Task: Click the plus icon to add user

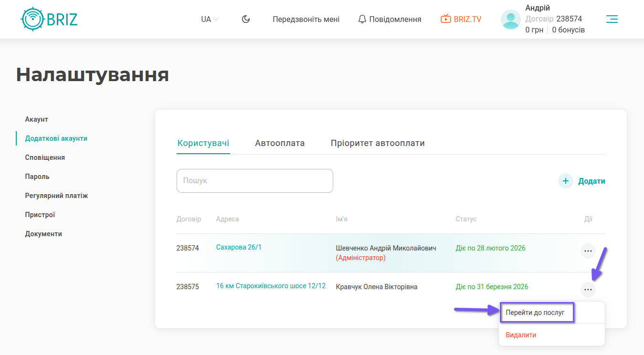Action: point(565,181)
